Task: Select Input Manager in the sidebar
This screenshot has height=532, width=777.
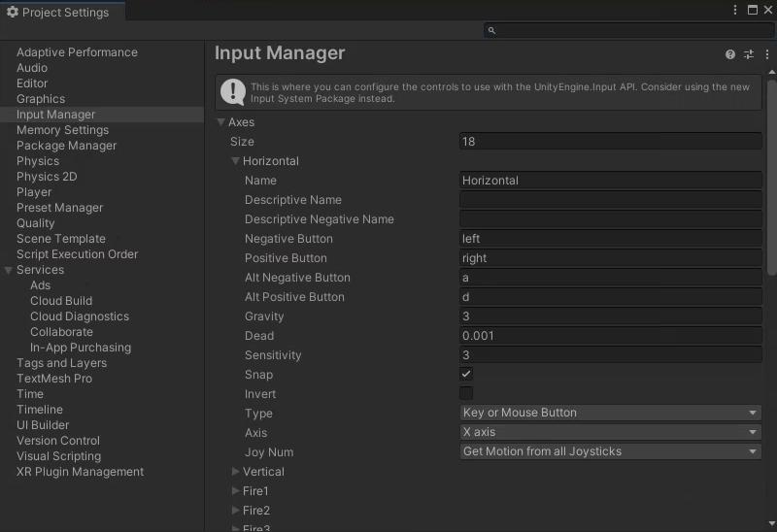Action: [102, 115]
